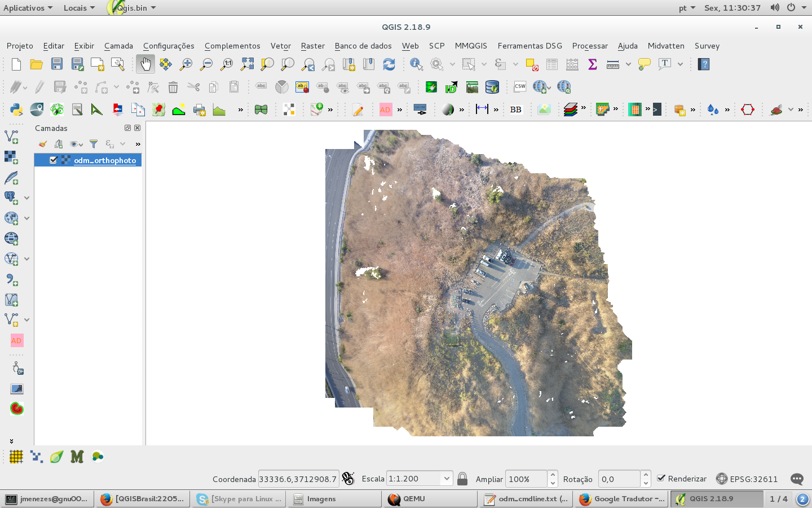
Task: Activate the Zoom In tool
Action: click(186, 64)
